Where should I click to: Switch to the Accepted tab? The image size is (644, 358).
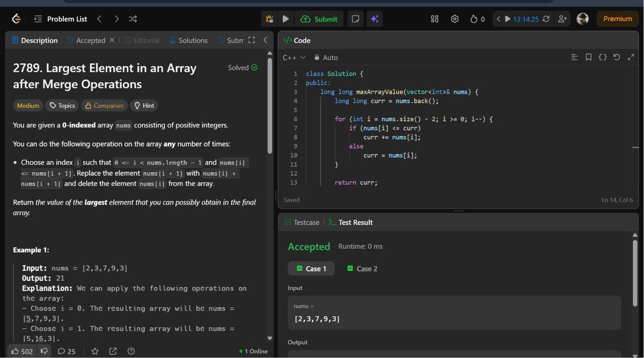click(86, 40)
